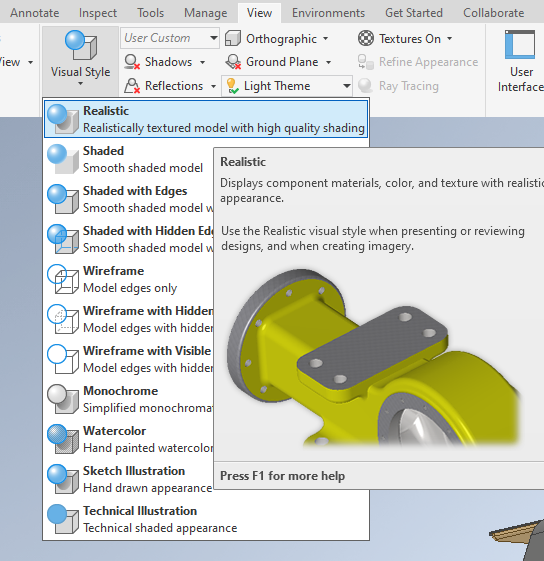Click the Ray Tracing label
The image size is (544, 561).
click(409, 86)
